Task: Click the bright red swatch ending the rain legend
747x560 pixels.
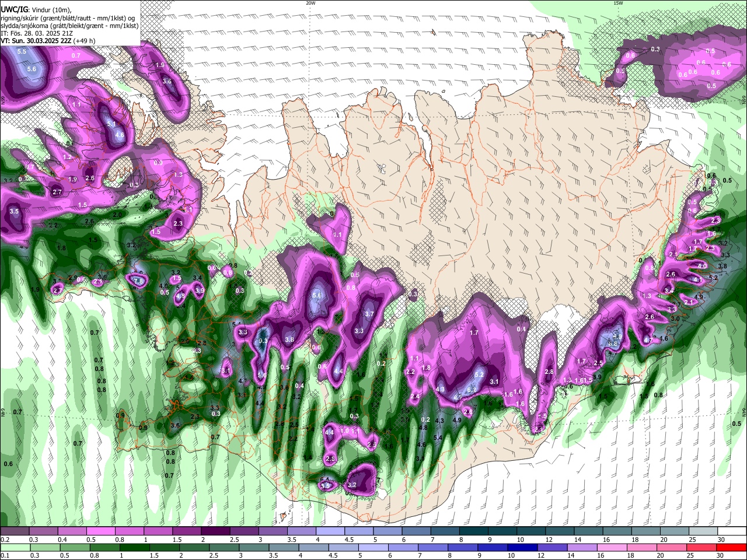Action: point(731,547)
